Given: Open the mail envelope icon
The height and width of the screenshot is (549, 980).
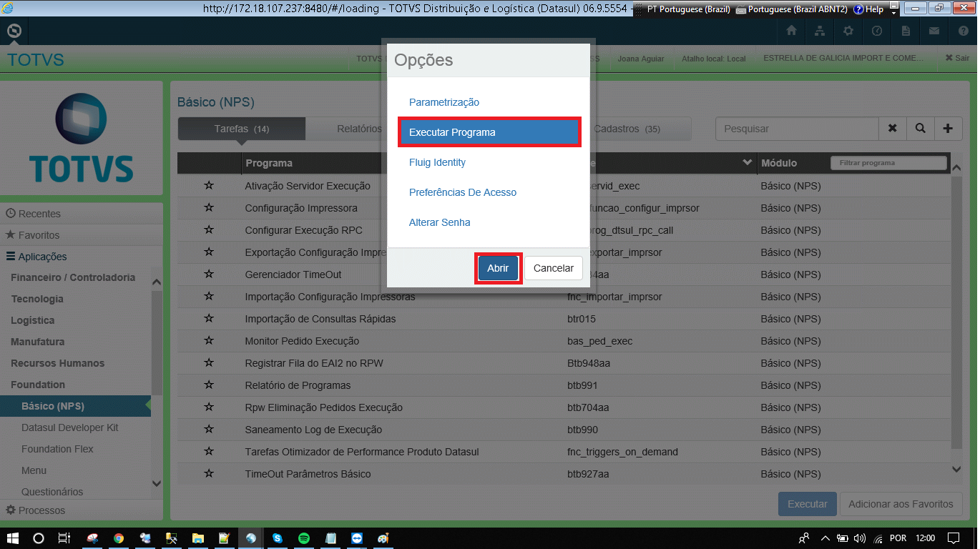Looking at the screenshot, I should (x=934, y=31).
